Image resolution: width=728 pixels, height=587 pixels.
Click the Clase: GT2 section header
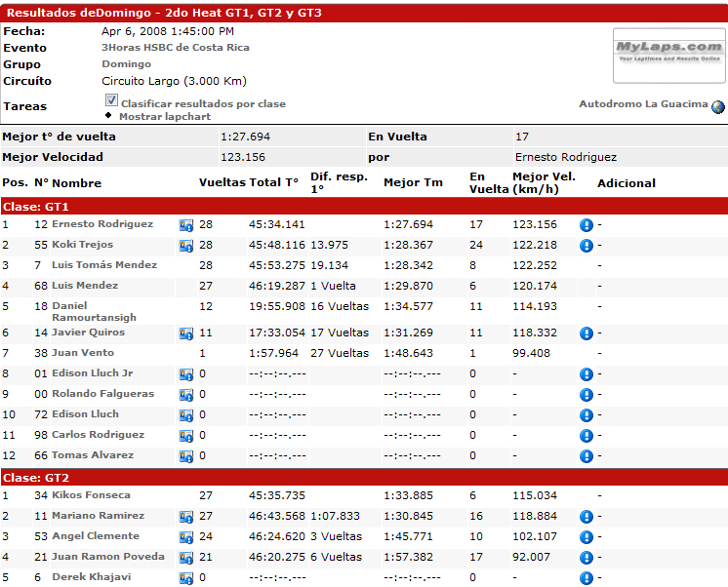pos(364,478)
